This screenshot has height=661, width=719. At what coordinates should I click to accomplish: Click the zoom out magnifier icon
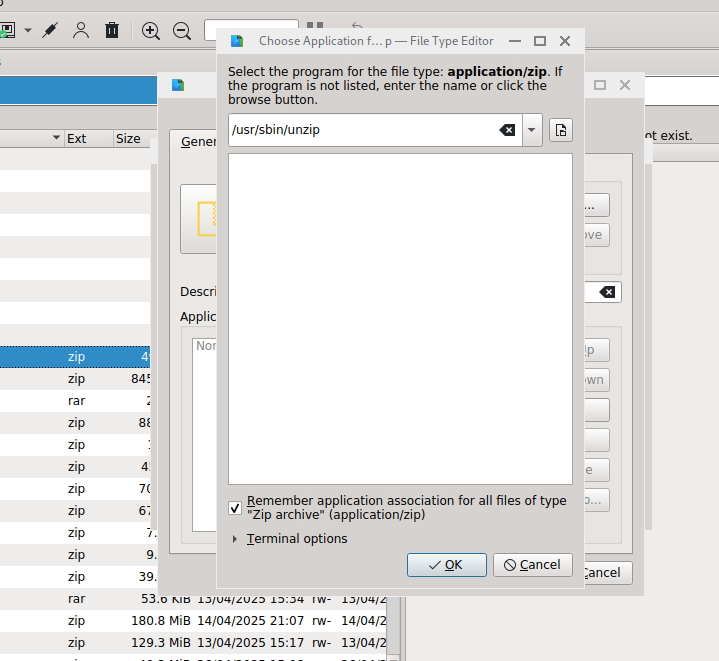click(x=182, y=31)
